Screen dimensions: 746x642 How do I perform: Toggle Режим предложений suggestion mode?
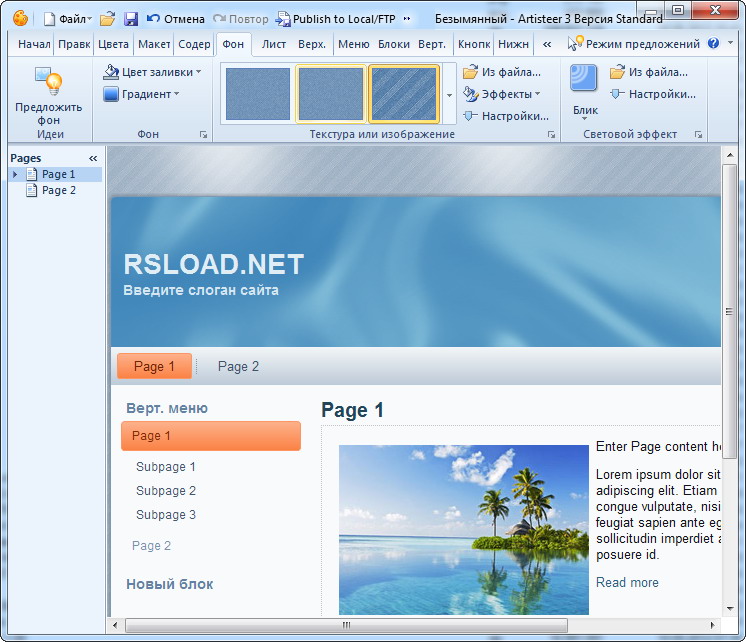click(634, 44)
